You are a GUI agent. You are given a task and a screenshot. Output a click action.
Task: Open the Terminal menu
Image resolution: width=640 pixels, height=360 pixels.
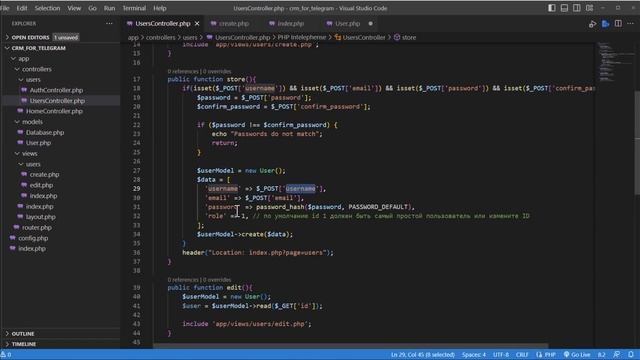(x=134, y=8)
